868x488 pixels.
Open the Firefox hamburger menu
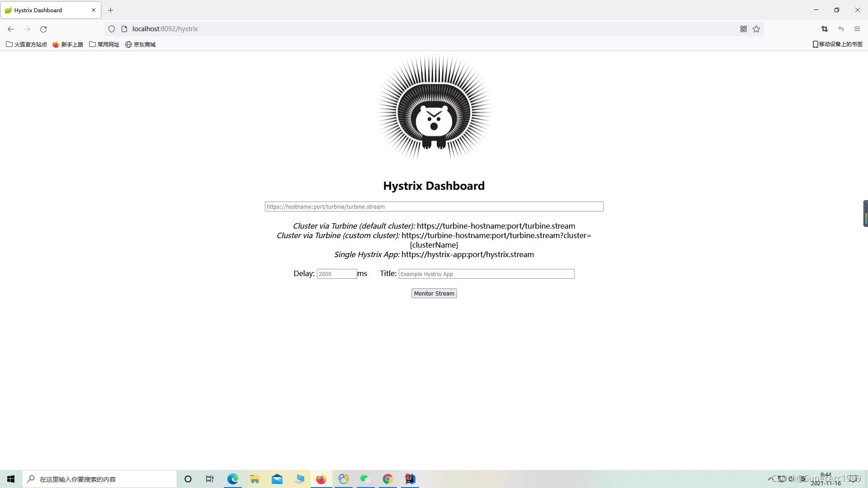(x=857, y=29)
